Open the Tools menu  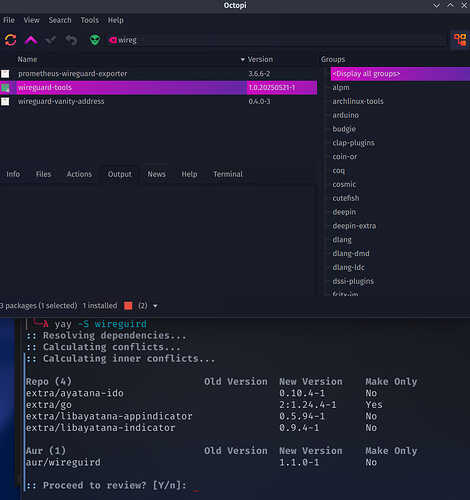point(90,20)
